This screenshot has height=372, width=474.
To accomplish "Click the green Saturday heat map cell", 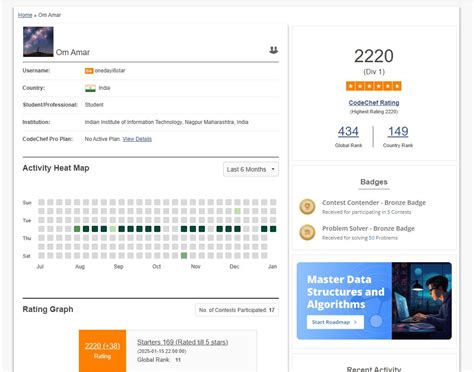I will (x=184, y=256).
